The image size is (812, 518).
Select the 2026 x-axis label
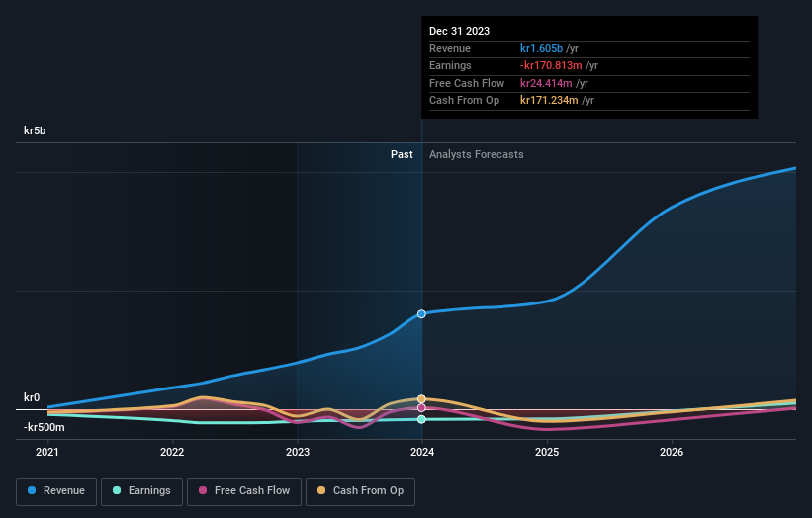coord(672,452)
